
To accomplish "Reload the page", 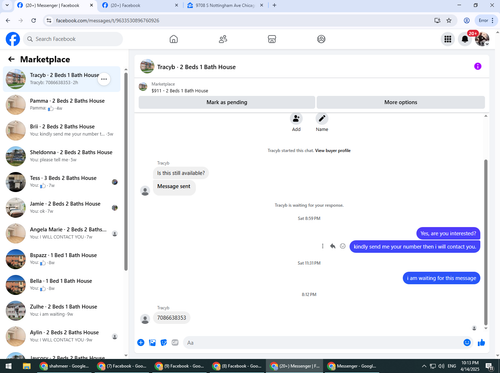I will [x=34, y=21].
